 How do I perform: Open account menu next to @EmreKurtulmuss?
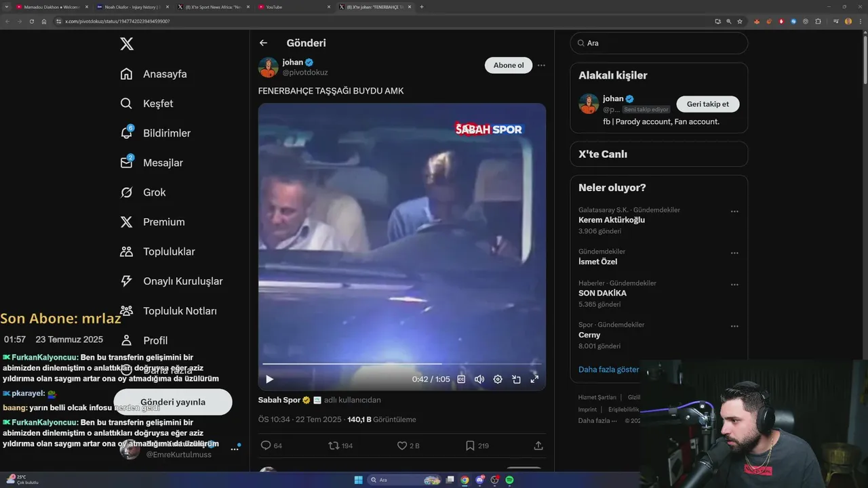click(x=235, y=449)
